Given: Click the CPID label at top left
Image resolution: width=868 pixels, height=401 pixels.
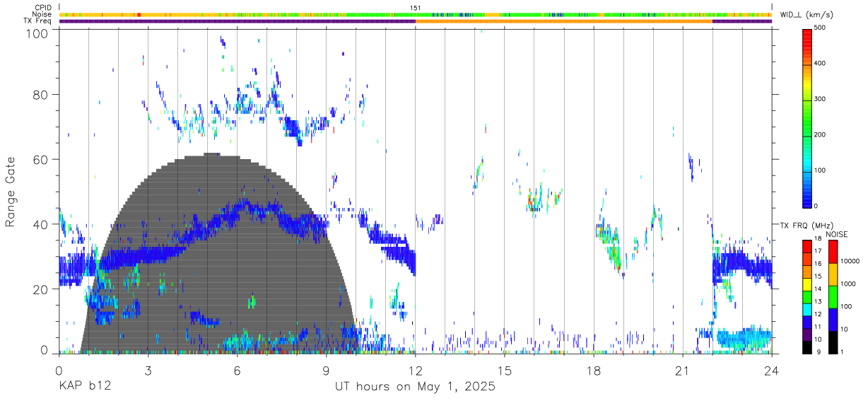Looking at the screenshot, I should (x=42, y=8).
